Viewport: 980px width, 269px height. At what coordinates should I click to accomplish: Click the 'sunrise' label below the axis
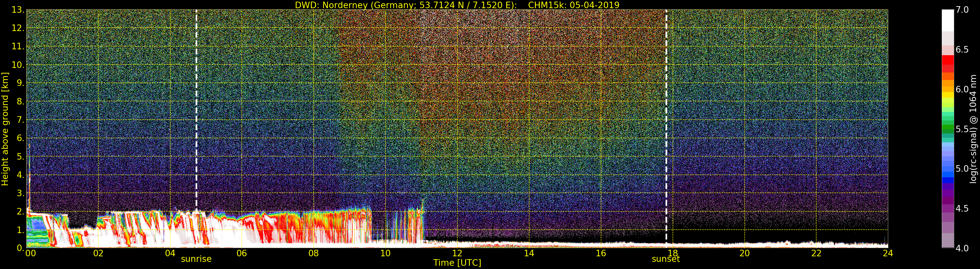(x=196, y=259)
